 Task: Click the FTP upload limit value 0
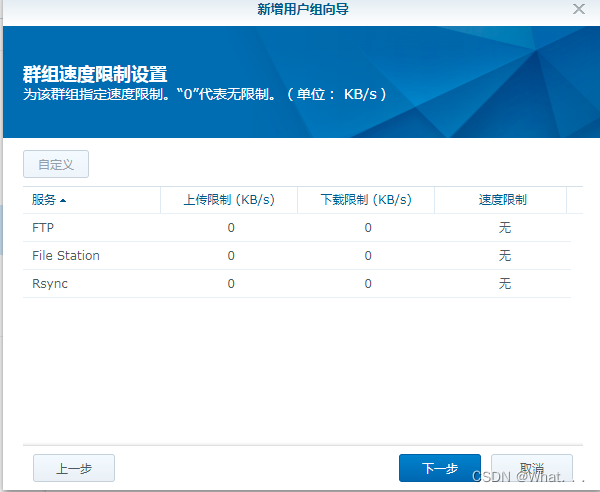[x=231, y=228]
